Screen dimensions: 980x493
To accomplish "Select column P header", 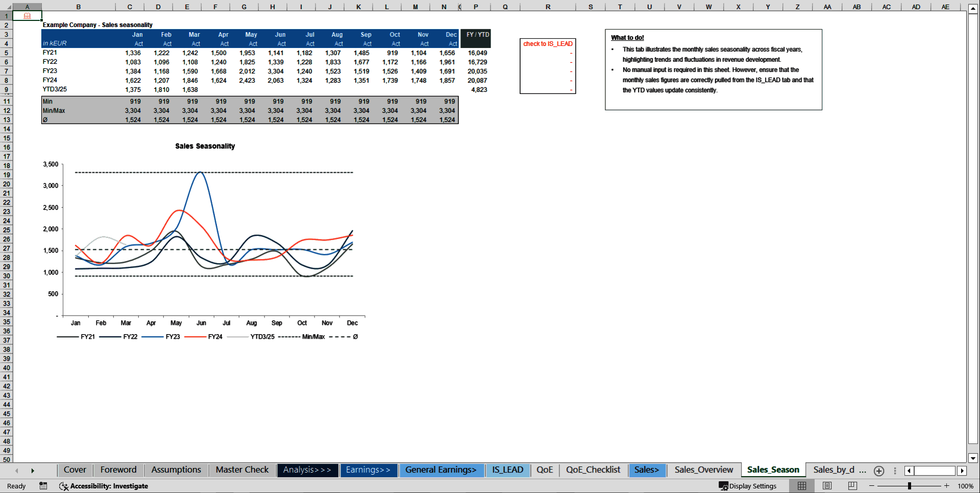I will click(x=476, y=7).
